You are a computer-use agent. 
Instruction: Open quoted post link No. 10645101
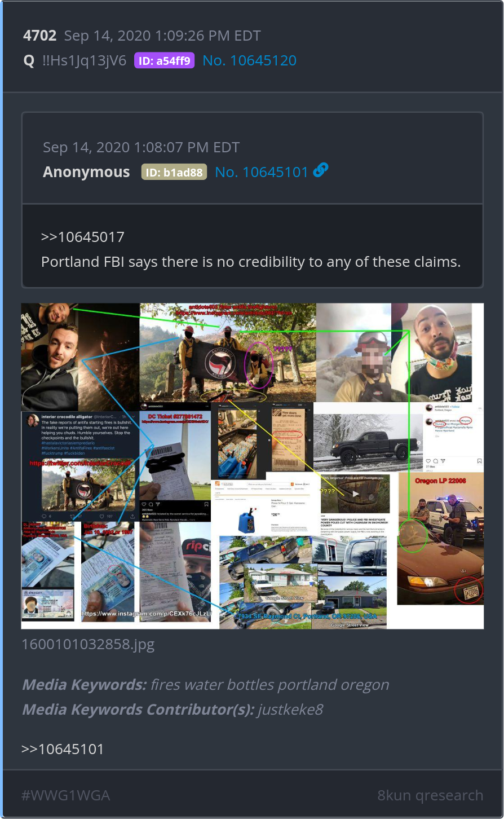pos(262,172)
